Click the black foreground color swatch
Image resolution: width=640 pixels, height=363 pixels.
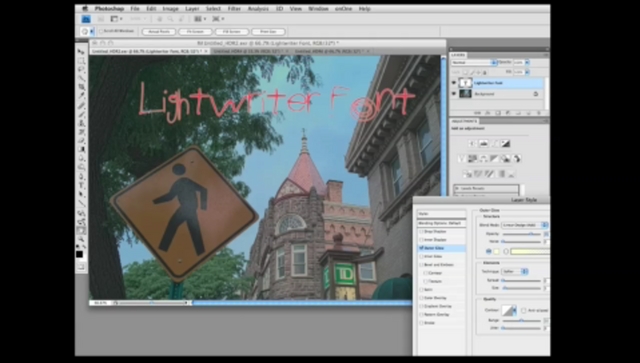(x=79, y=254)
